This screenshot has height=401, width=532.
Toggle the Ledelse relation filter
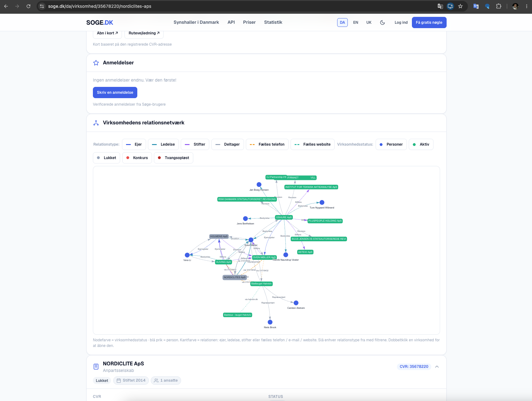pos(163,144)
